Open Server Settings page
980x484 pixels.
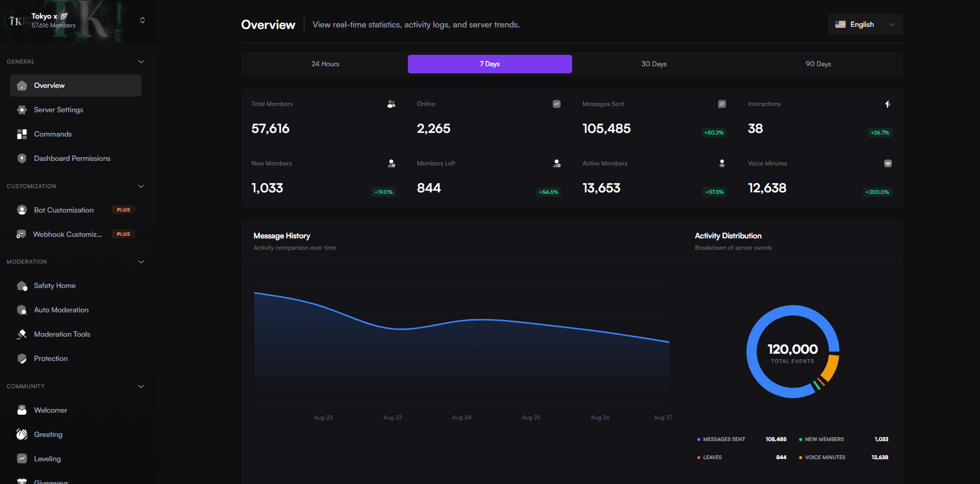point(75,110)
